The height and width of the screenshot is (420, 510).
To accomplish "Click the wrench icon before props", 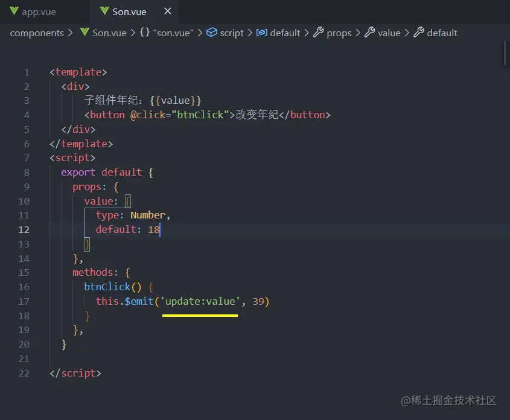I will pyautogui.click(x=319, y=32).
